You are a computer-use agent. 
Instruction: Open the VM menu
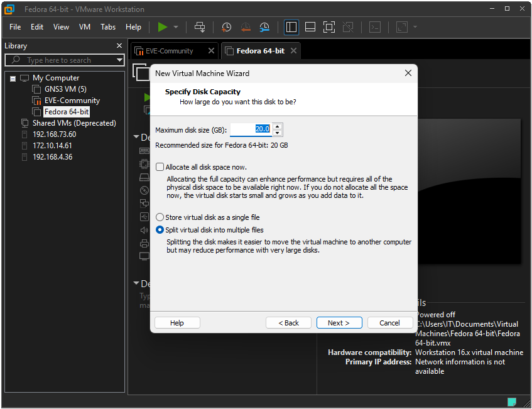85,27
